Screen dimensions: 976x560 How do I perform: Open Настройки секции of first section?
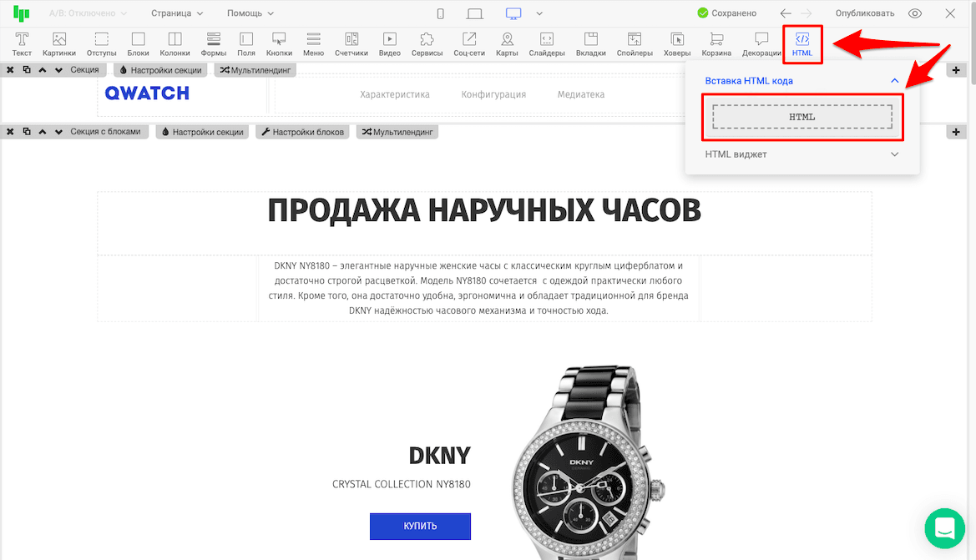160,70
